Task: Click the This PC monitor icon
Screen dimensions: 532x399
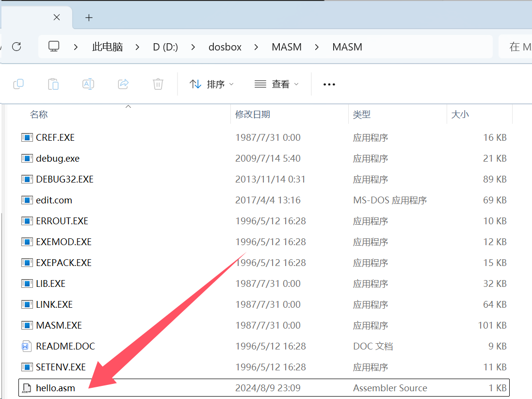Action: pos(54,47)
